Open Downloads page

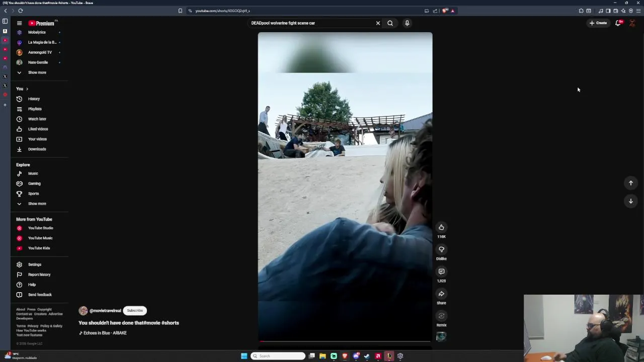point(38,149)
